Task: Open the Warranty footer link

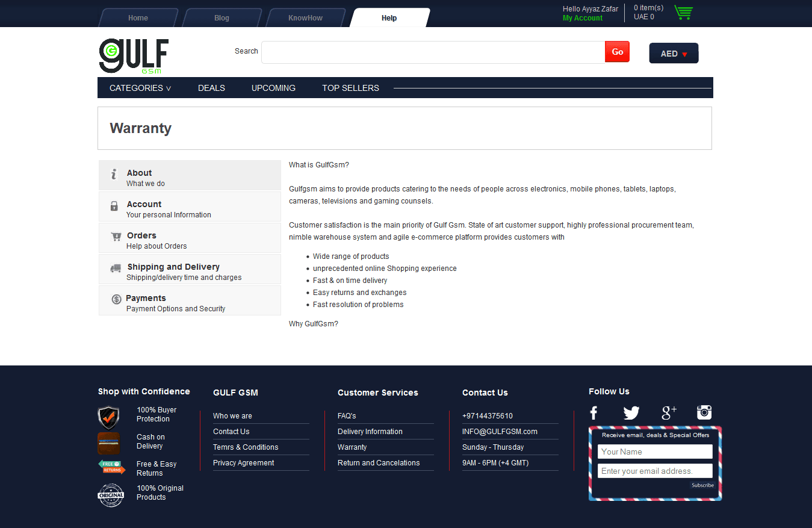Action: pyautogui.click(x=352, y=447)
